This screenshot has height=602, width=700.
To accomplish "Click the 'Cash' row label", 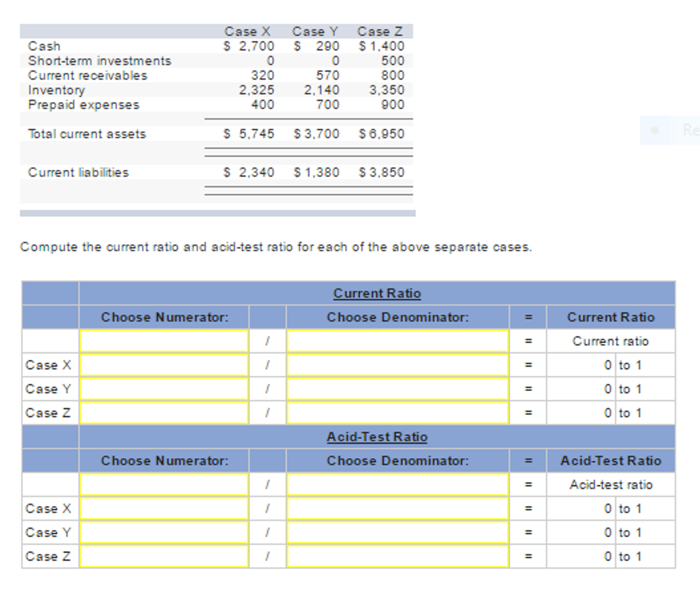I will [44, 46].
